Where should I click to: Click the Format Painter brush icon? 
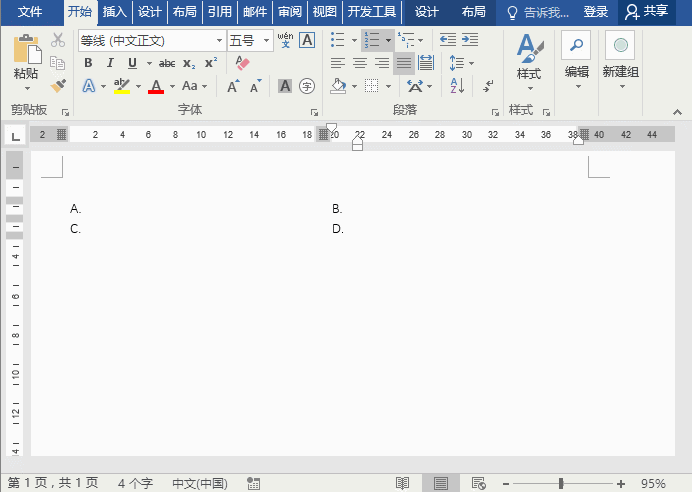click(x=58, y=86)
